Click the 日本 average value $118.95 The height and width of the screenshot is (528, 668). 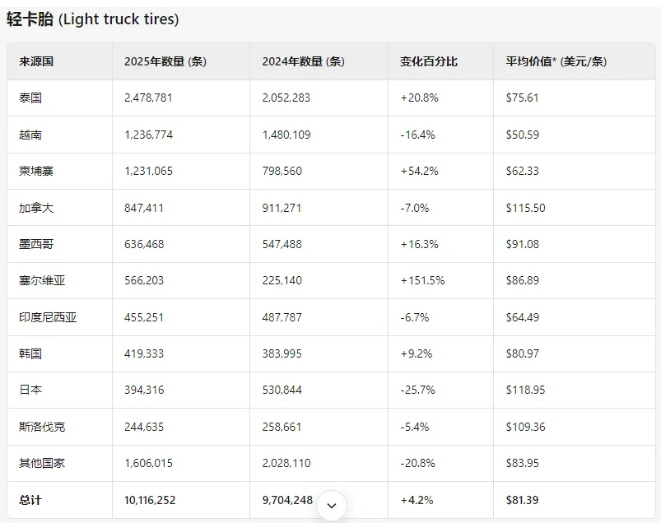point(526,390)
